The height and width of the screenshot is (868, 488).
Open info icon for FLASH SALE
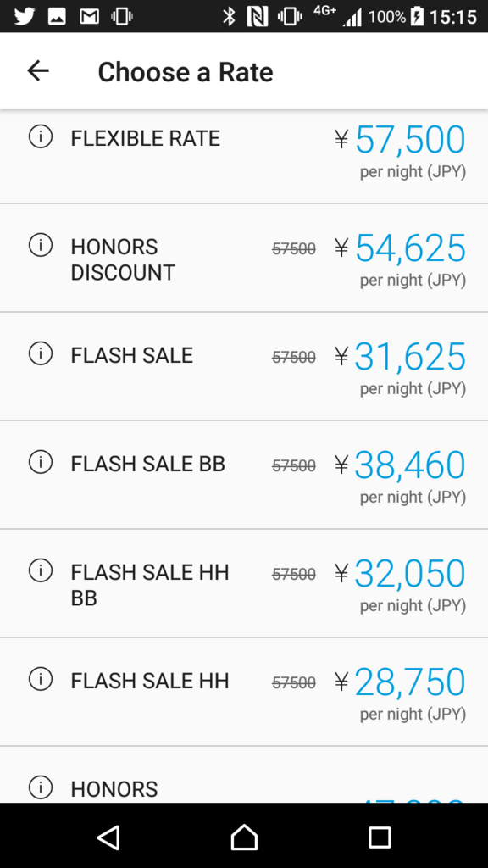[x=41, y=353]
